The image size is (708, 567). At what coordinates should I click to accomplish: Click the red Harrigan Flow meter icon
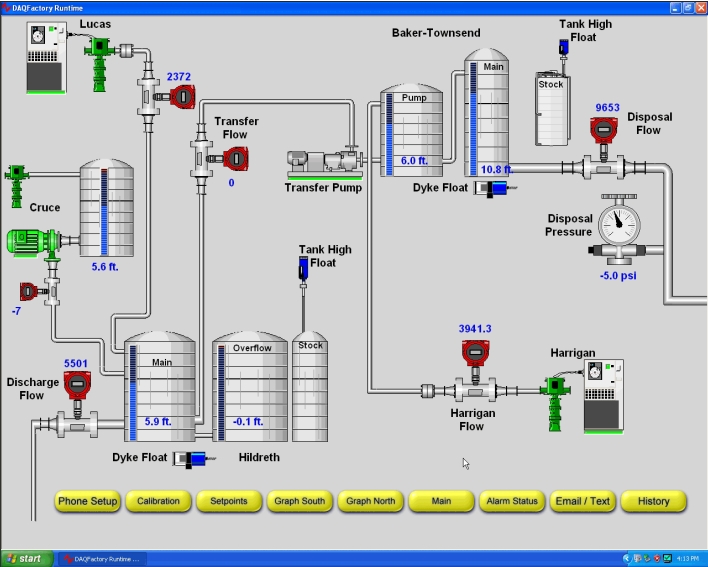[x=475, y=353]
